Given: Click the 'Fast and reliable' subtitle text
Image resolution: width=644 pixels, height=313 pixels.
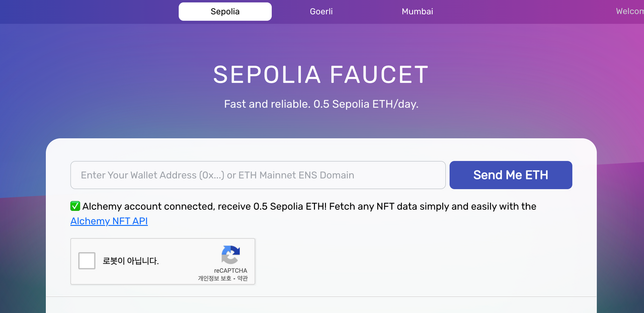Looking at the screenshot, I should (x=321, y=104).
